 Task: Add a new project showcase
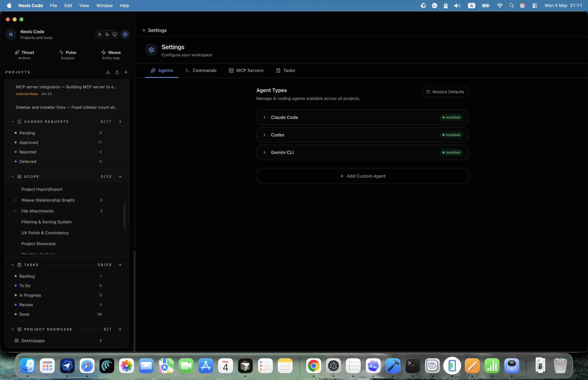[x=120, y=329]
